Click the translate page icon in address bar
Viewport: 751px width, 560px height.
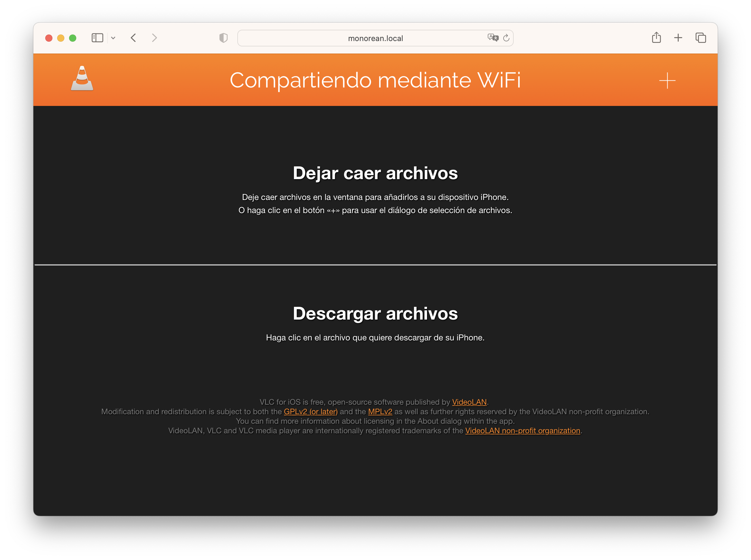493,38
